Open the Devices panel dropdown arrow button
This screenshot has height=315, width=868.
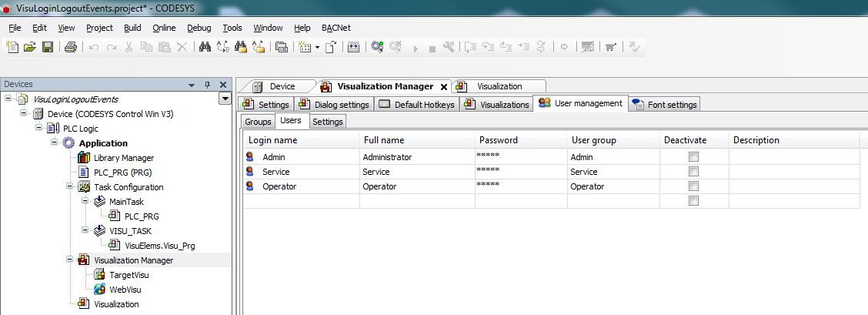click(225, 99)
